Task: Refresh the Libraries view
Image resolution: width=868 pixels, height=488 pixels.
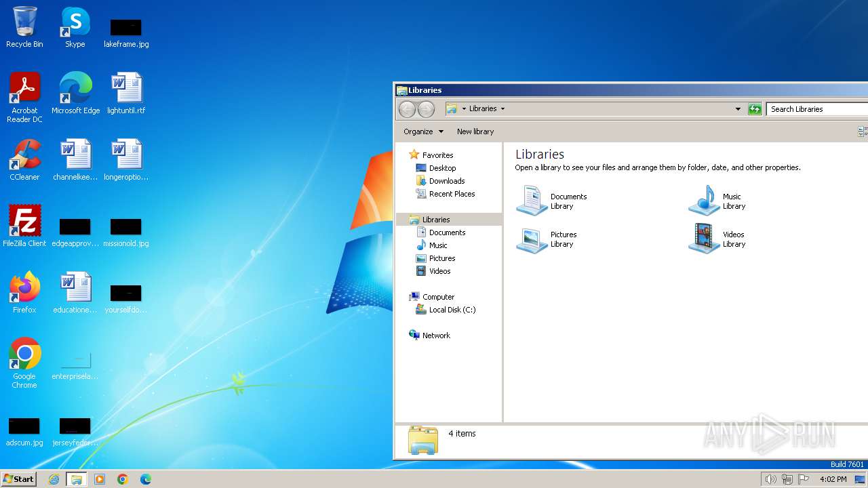Action: click(755, 109)
